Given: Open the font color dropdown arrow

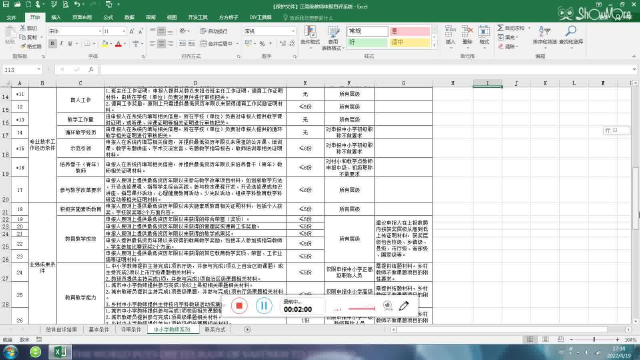Looking at the screenshot, I should click(x=124, y=44).
